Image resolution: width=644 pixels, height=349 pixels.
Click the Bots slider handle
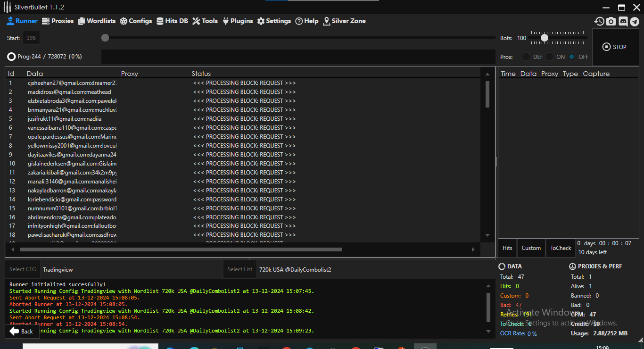[545, 38]
